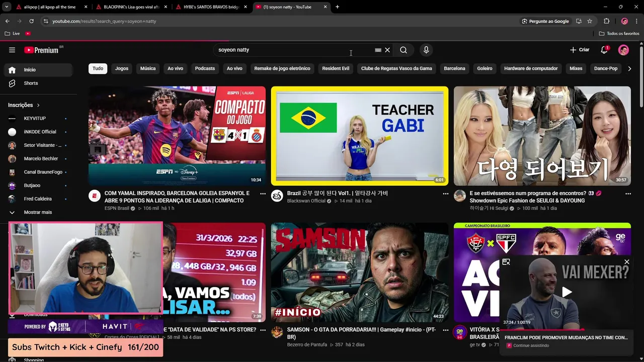Seek on the miniplayer progress bar
Image resolution: width=644 pixels, height=362 pixels.
[566, 329]
